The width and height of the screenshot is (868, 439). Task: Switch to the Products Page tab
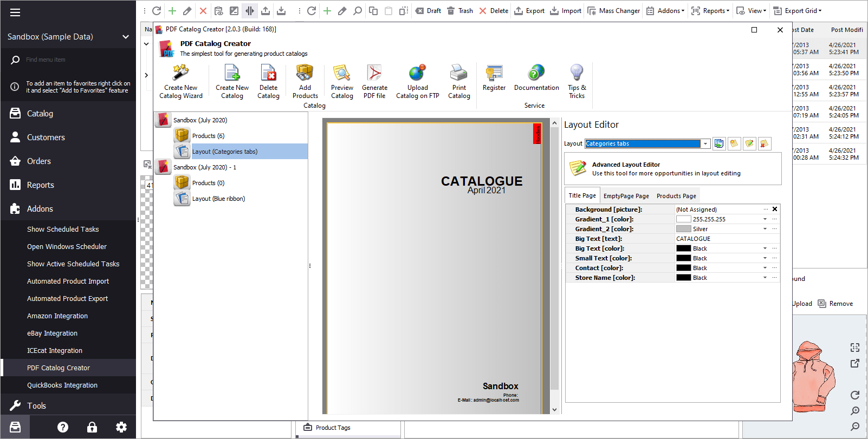tap(676, 196)
